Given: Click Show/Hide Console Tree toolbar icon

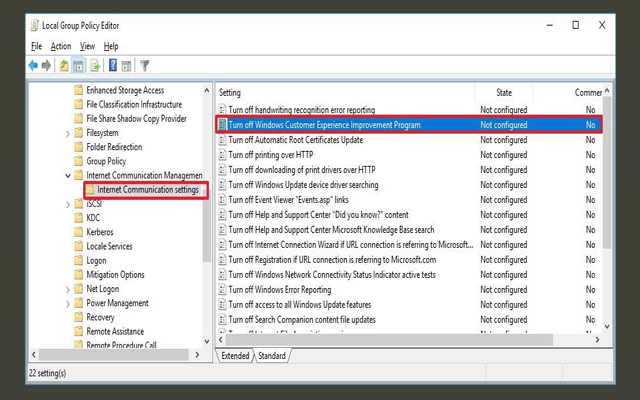Looking at the screenshot, I should click(79, 66).
